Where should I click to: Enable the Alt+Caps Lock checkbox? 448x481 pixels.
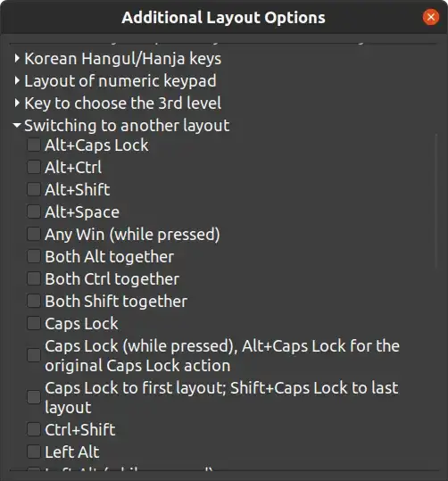tap(34, 145)
